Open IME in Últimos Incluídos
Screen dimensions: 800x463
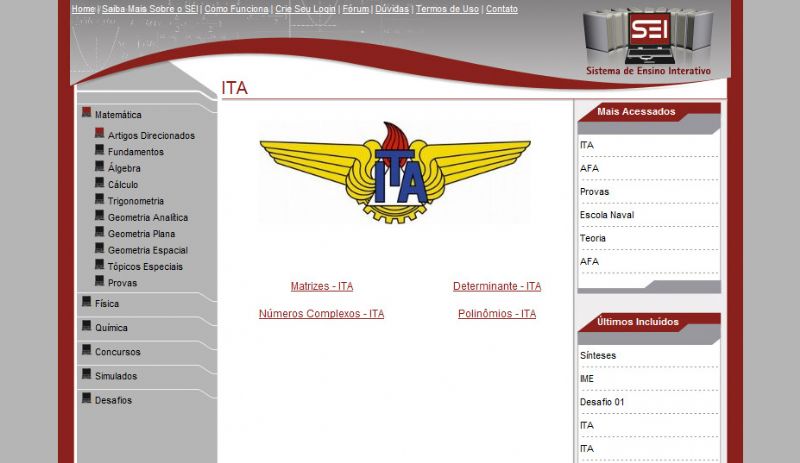coord(587,379)
